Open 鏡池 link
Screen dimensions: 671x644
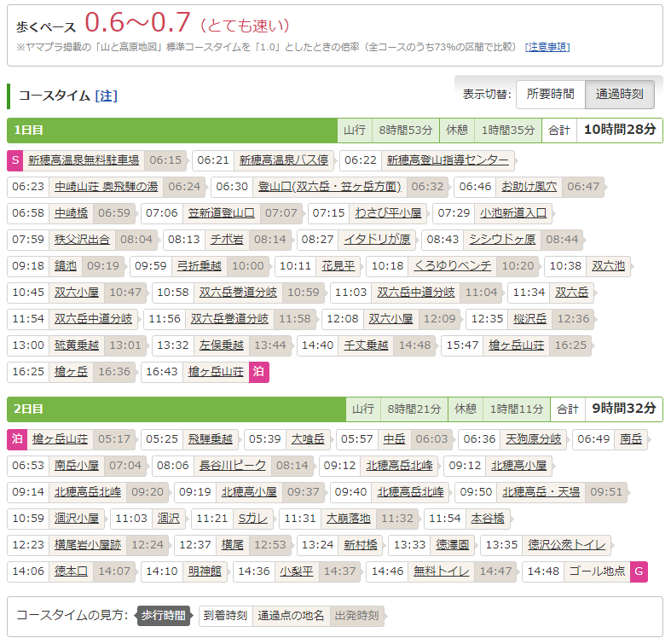[x=66, y=266]
